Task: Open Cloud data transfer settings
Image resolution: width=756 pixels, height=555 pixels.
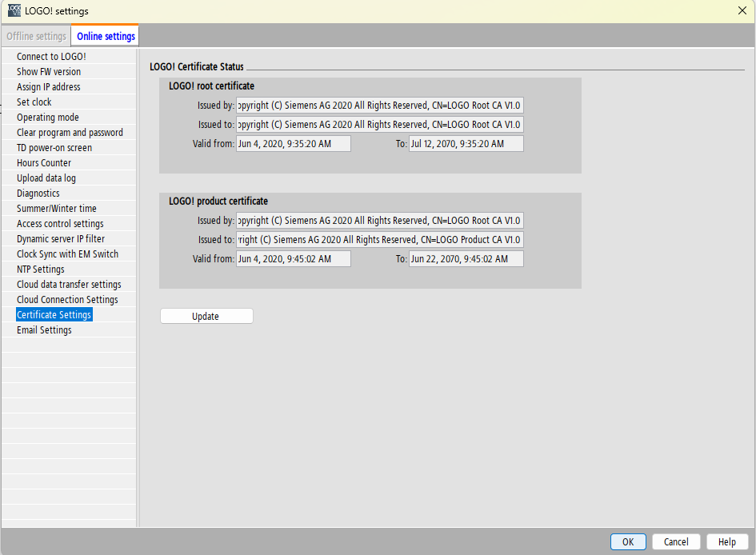Action: pyautogui.click(x=69, y=284)
